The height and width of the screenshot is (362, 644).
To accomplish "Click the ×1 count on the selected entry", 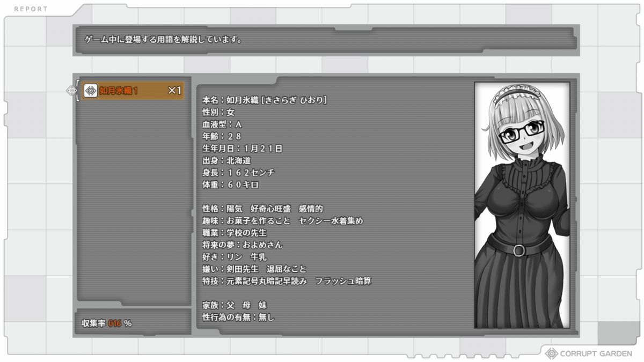I will 175,91.
